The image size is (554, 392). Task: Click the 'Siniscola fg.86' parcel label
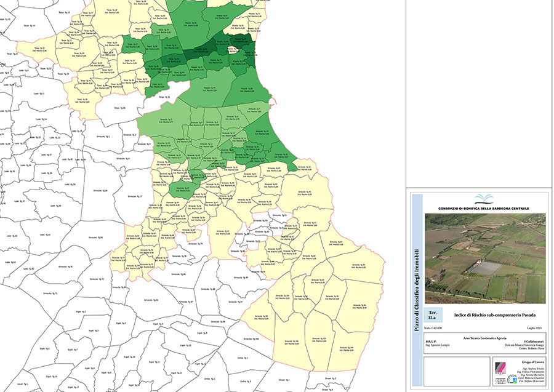[x=179, y=274]
